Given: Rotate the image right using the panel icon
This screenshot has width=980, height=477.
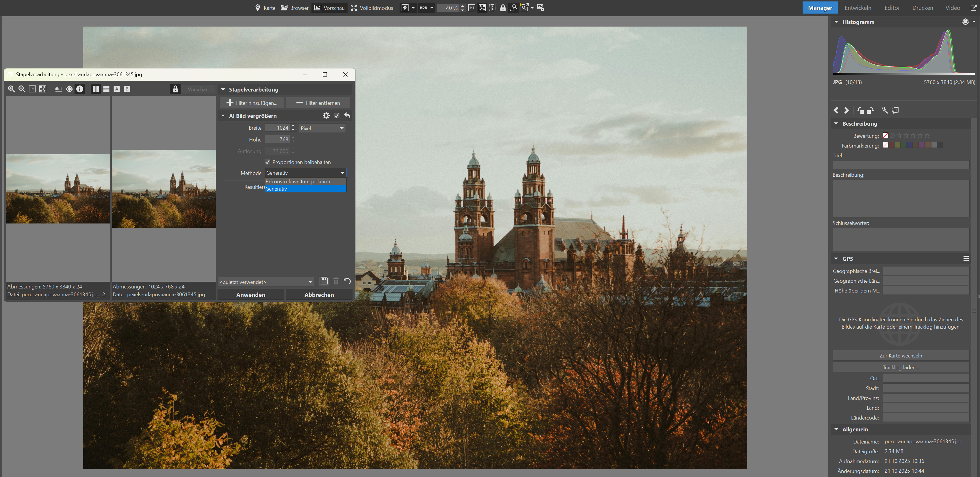Looking at the screenshot, I should pos(871,110).
